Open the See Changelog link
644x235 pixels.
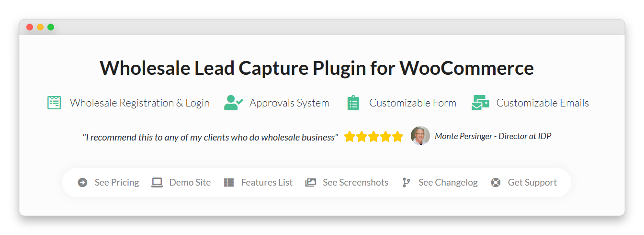click(x=448, y=182)
